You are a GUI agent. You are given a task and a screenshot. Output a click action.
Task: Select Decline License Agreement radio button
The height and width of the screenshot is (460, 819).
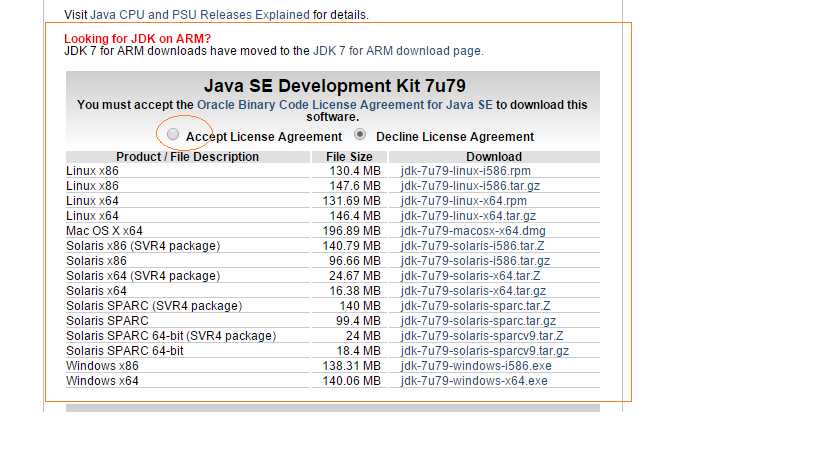[x=360, y=135]
